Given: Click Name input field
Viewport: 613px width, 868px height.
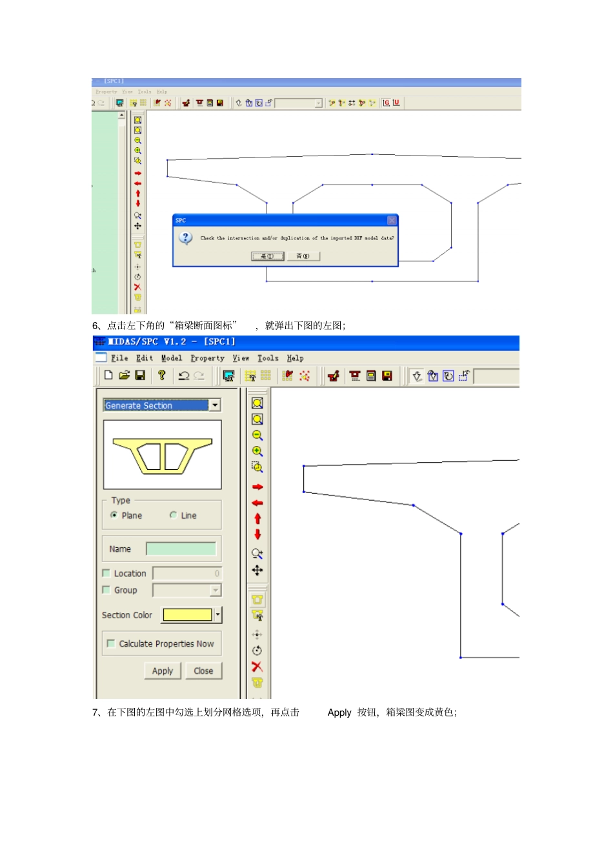Looking at the screenshot, I should click(x=181, y=549).
